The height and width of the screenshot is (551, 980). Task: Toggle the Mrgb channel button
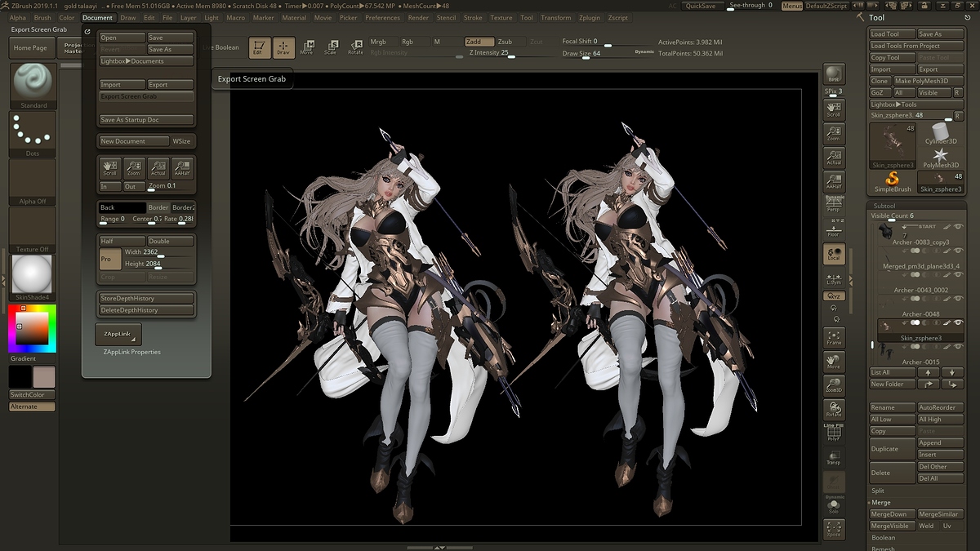[384, 42]
